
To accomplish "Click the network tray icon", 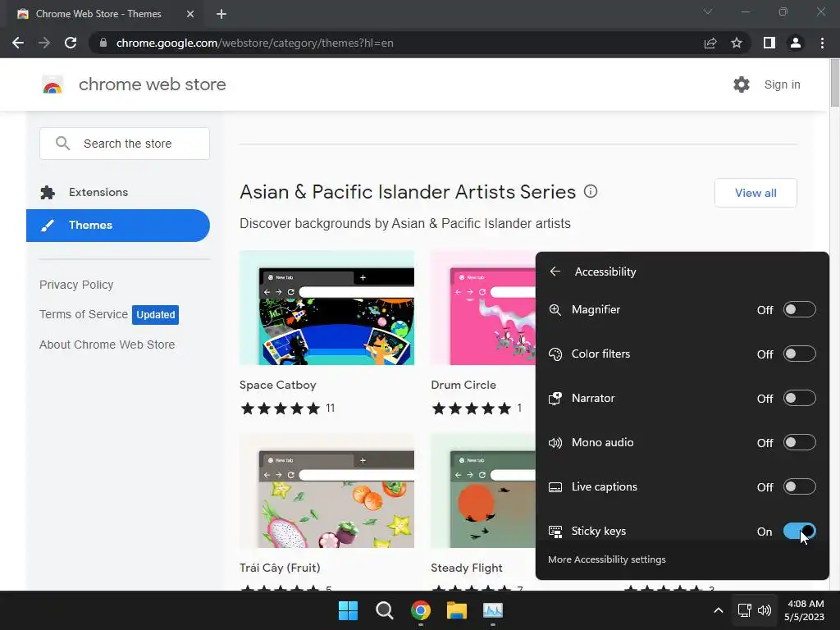I will click(744, 610).
